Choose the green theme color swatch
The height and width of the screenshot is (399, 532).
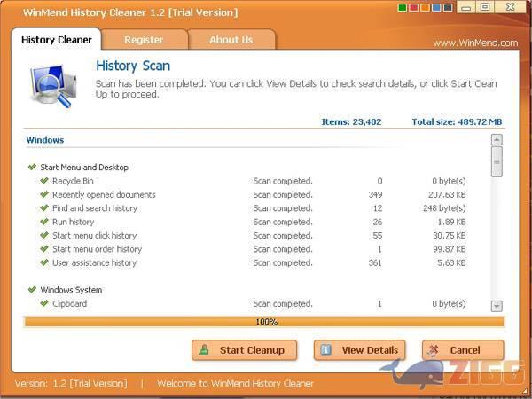pos(403,8)
